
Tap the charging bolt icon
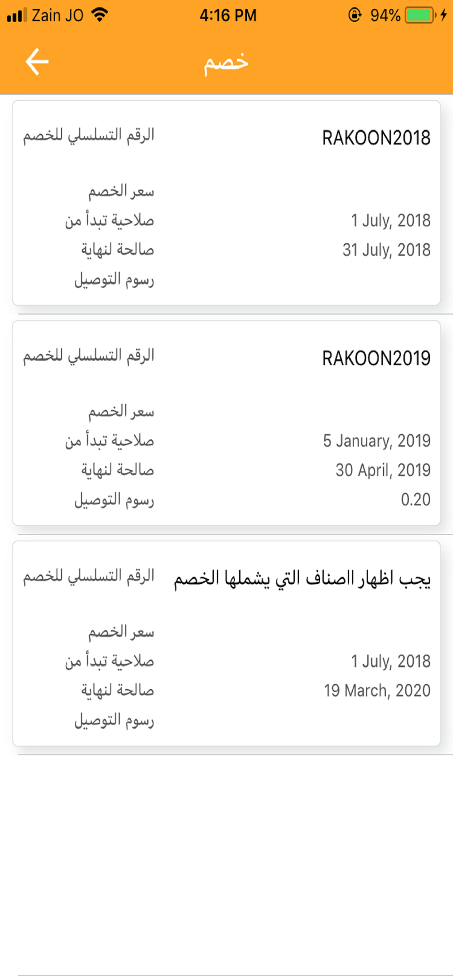pyautogui.click(x=444, y=15)
